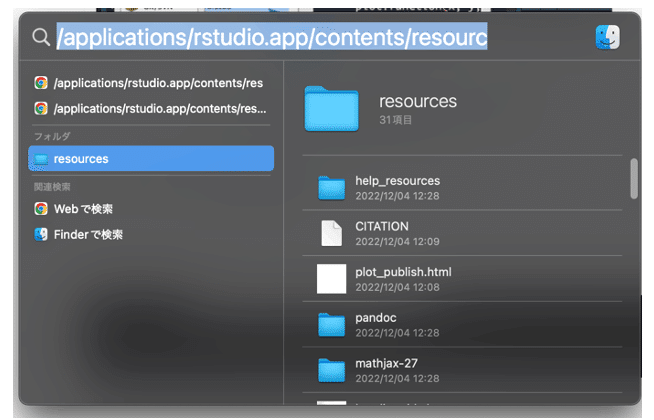Click the CITATION document icon

[x=332, y=233]
